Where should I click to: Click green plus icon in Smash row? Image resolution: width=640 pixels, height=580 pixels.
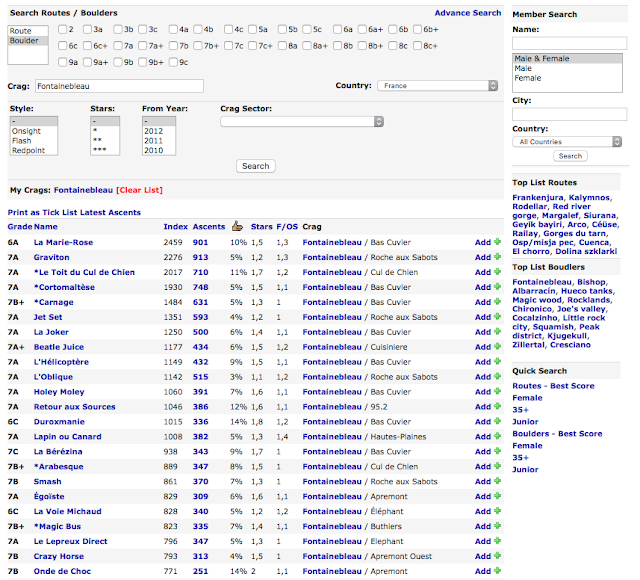click(x=497, y=481)
